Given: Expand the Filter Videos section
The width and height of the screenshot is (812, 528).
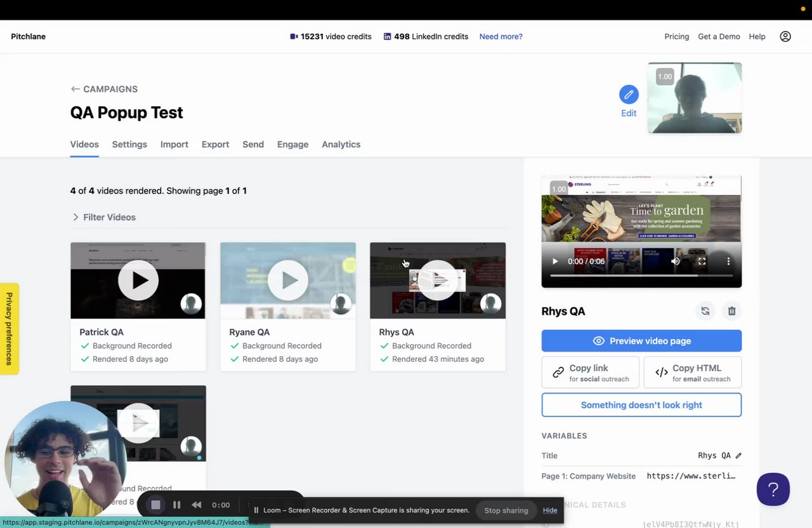Looking at the screenshot, I should pos(103,217).
